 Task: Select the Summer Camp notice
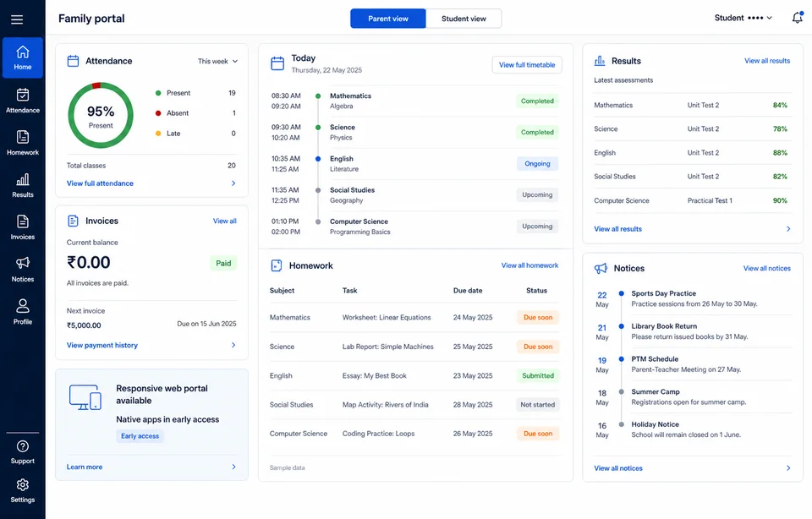point(693,397)
